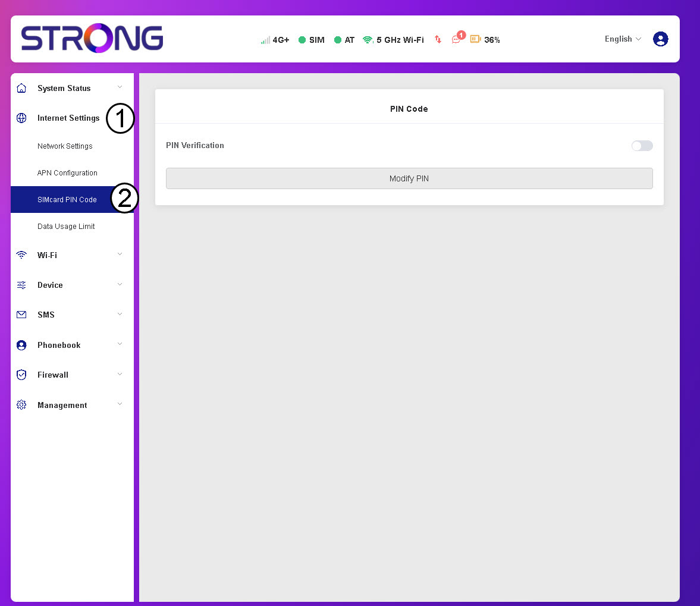Open Network Settings submenu item
The image size is (700, 606).
click(x=65, y=146)
